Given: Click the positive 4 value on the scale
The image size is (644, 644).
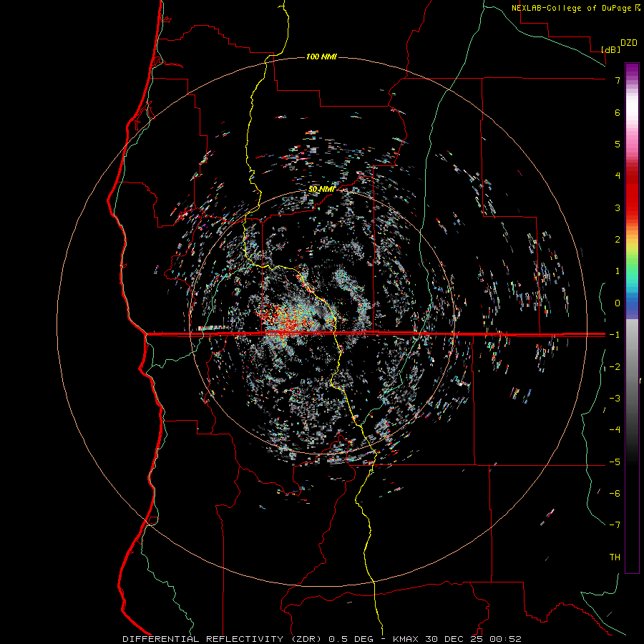Looking at the screenshot, I should tap(618, 176).
